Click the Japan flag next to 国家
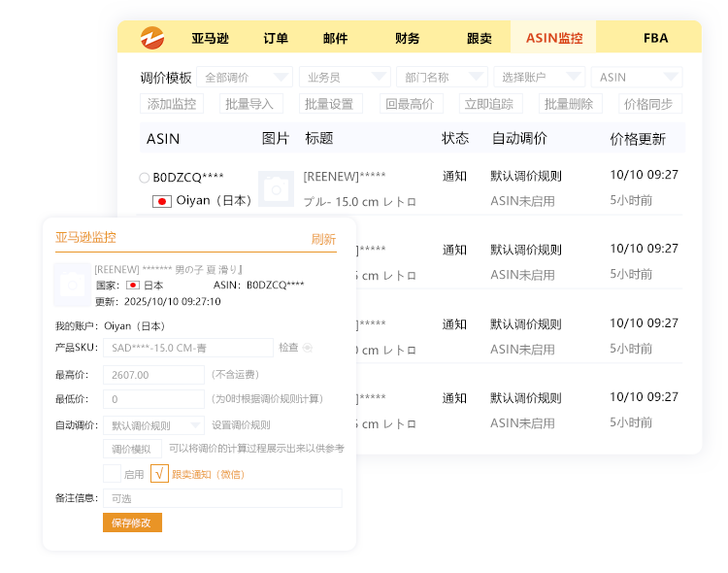 click(133, 286)
